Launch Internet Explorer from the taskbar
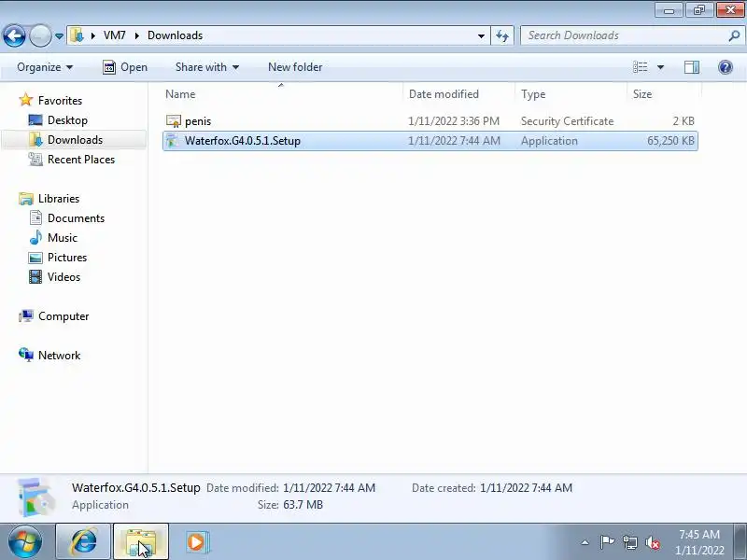This screenshot has height=560, width=747. point(84,542)
